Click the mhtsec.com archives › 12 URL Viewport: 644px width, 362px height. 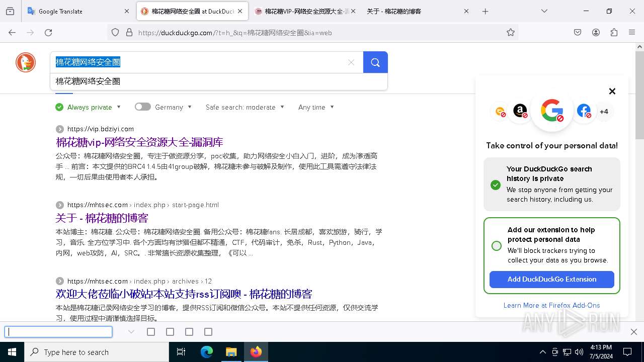[139, 281]
